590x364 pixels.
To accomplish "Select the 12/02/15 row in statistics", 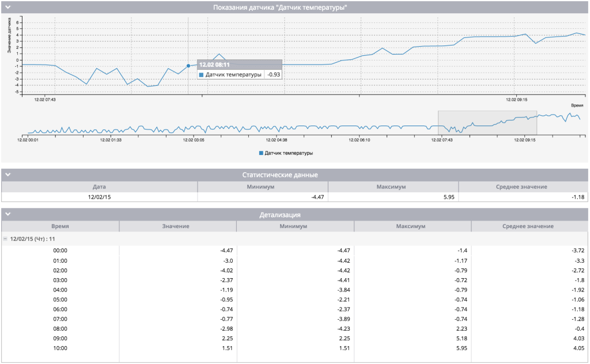I will (x=99, y=197).
